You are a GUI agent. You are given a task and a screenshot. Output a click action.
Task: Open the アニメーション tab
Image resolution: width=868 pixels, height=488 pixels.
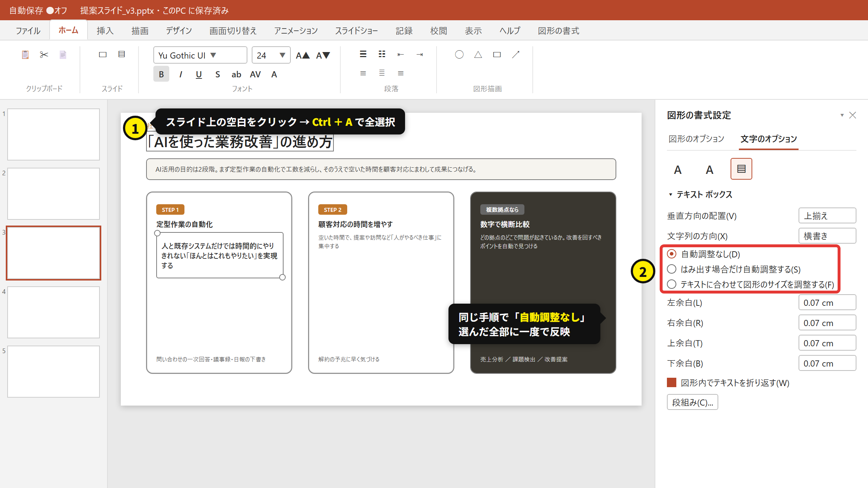[296, 31]
